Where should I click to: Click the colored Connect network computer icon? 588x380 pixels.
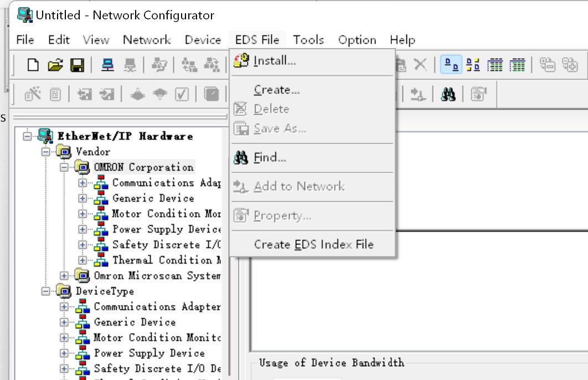107,65
